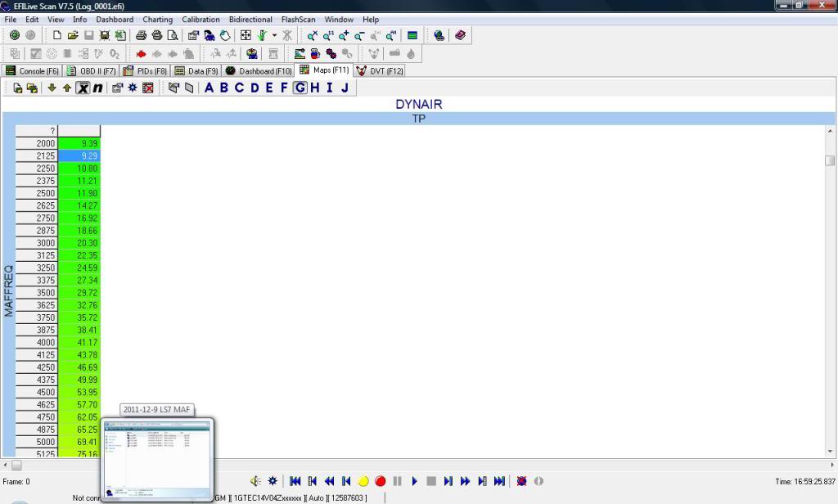
Task: Switch to PIDs (F8) tab
Action: [x=145, y=70]
